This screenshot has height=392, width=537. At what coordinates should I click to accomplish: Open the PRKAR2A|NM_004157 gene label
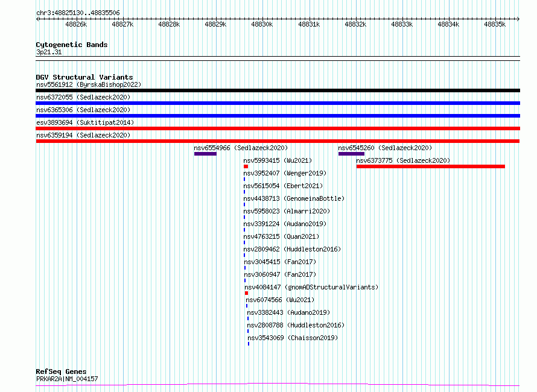[x=67, y=379]
